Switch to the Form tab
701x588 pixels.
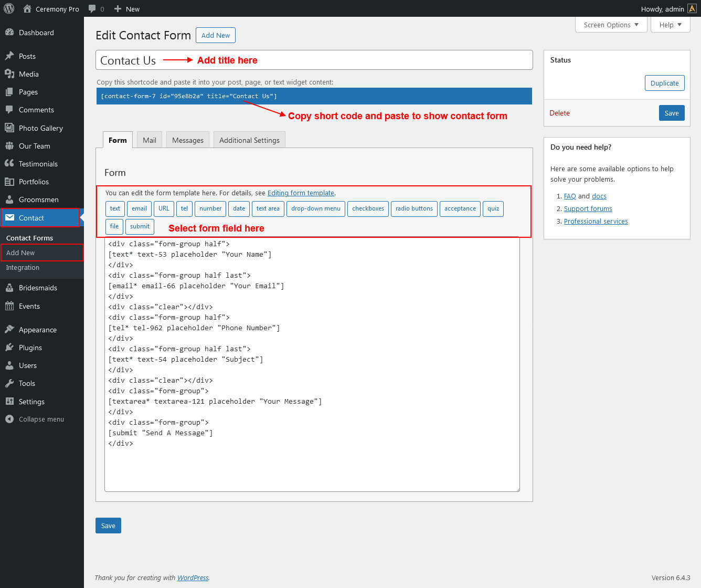(x=118, y=140)
